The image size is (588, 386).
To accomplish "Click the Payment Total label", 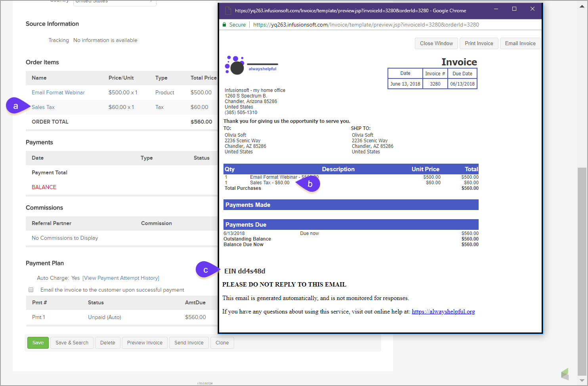I will 50,172.
